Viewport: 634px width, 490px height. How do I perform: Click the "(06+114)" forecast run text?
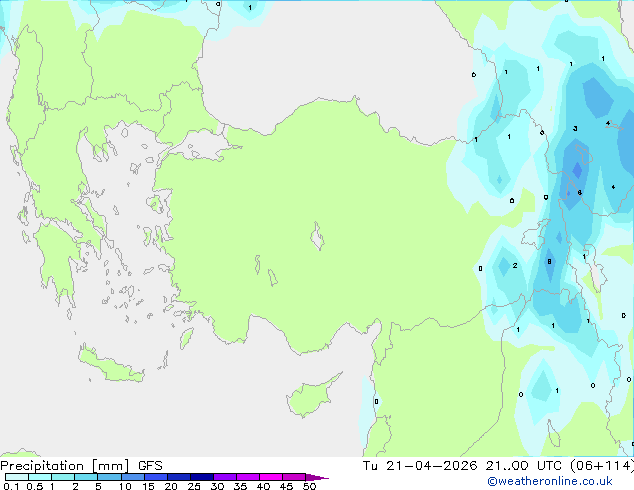pyautogui.click(x=602, y=466)
